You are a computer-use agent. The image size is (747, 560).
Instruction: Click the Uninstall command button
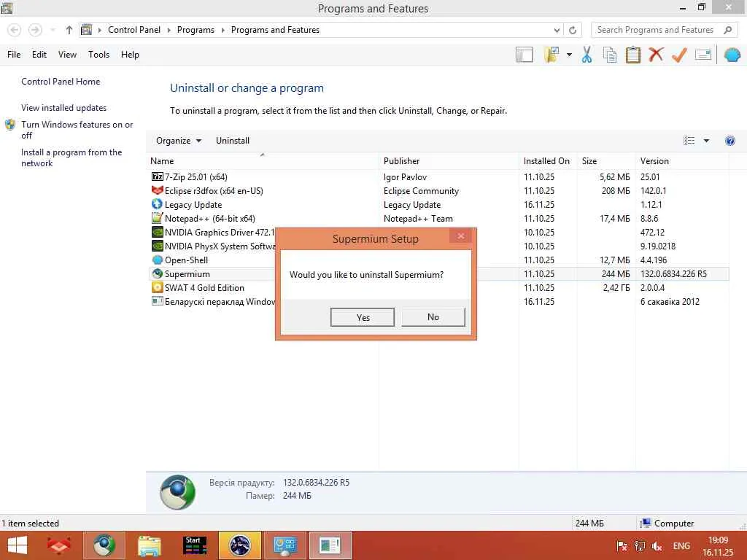(233, 141)
